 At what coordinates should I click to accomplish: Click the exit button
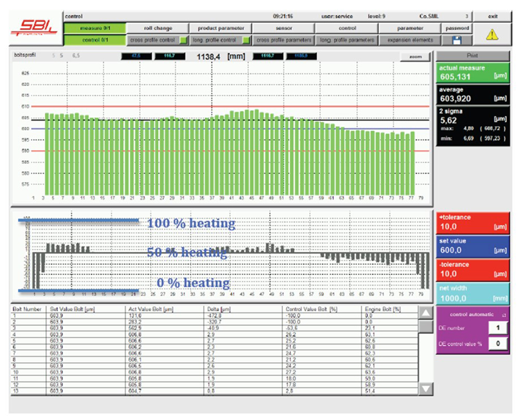click(x=492, y=16)
